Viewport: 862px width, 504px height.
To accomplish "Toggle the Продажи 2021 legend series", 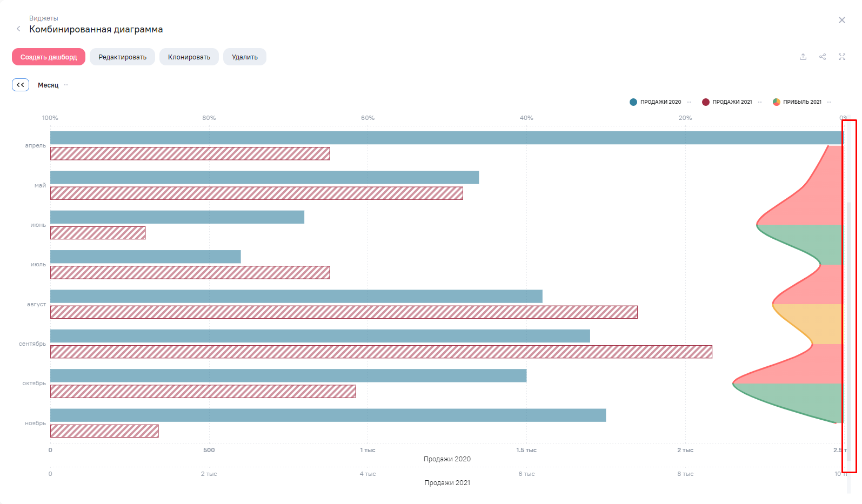I will click(727, 102).
